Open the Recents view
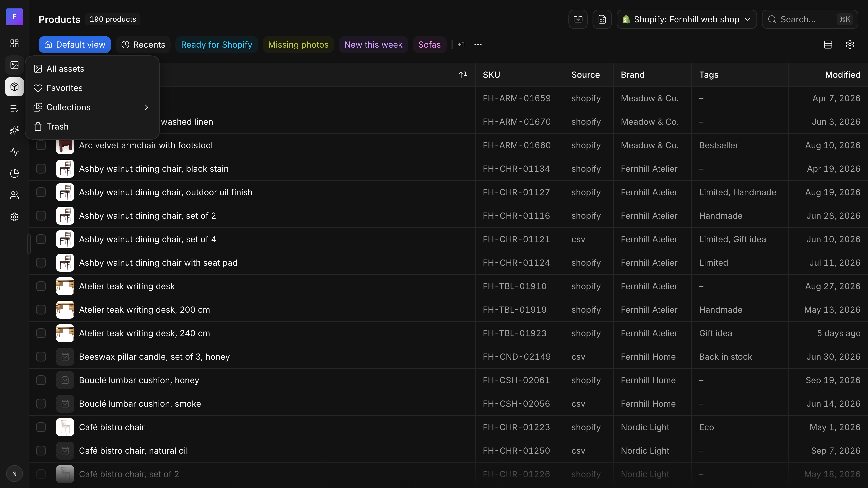The image size is (868, 488). [x=143, y=44]
